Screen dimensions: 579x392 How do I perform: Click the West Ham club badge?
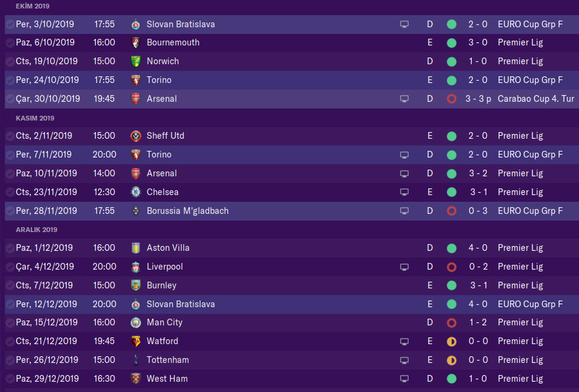pos(136,379)
